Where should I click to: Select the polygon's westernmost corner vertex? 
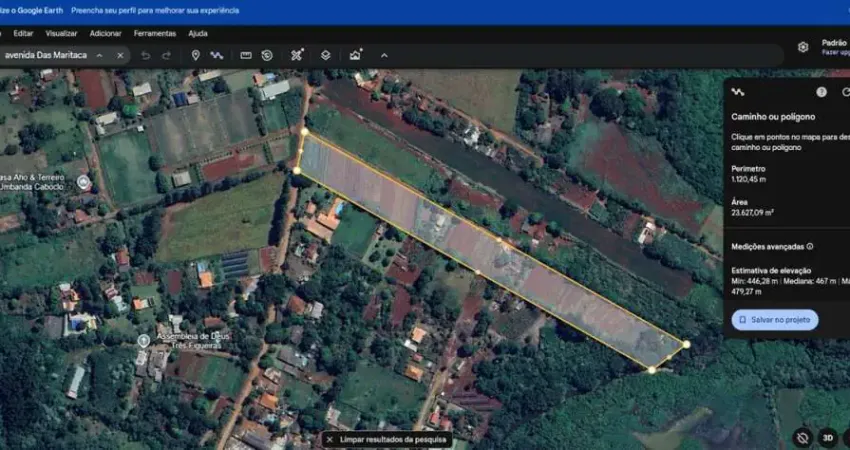297,171
